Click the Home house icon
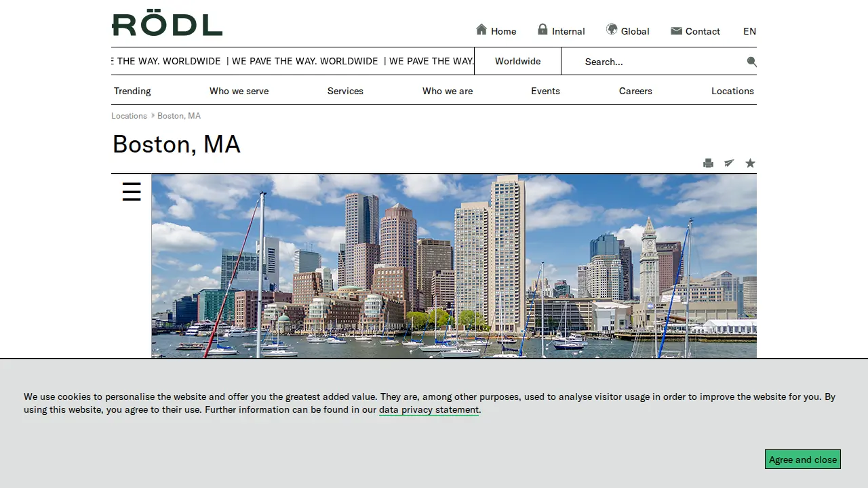The height and width of the screenshot is (488, 868). [481, 29]
